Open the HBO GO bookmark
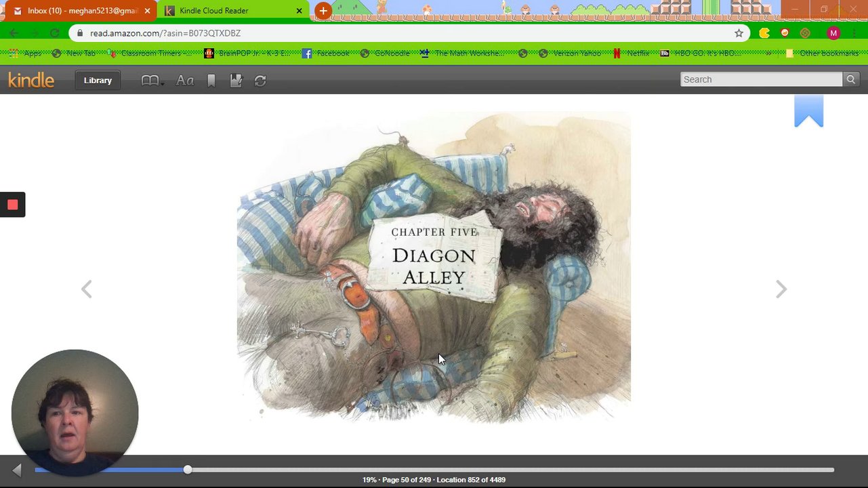The image size is (868, 488). click(701, 53)
